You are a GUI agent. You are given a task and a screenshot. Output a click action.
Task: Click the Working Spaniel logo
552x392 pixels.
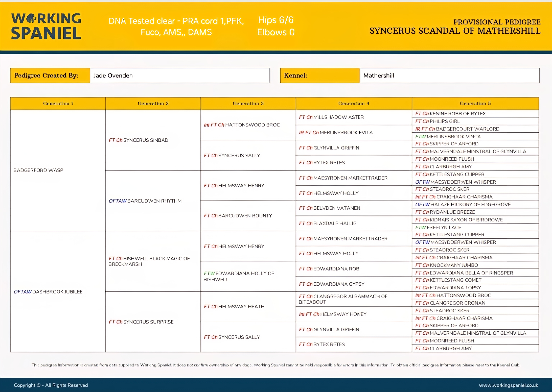pos(46,26)
